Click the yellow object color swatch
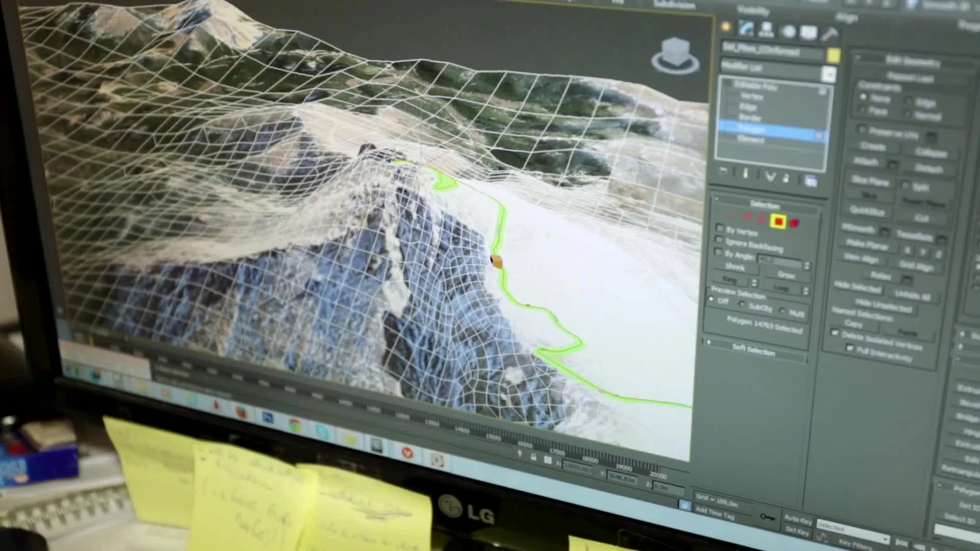The image size is (980, 551). [x=834, y=56]
